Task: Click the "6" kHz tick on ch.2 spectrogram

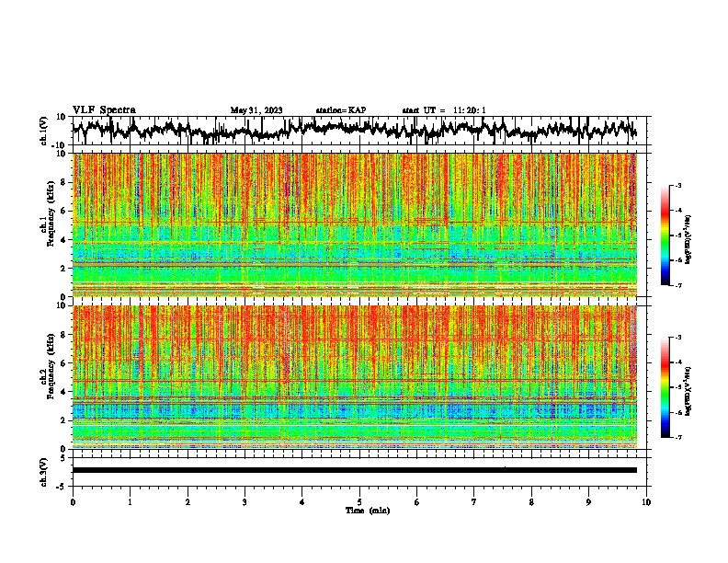Action: pos(63,363)
